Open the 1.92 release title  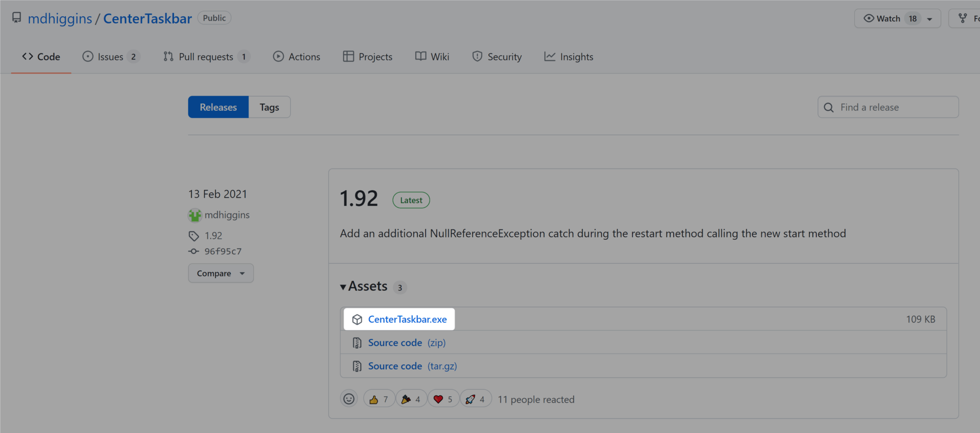[x=359, y=199]
